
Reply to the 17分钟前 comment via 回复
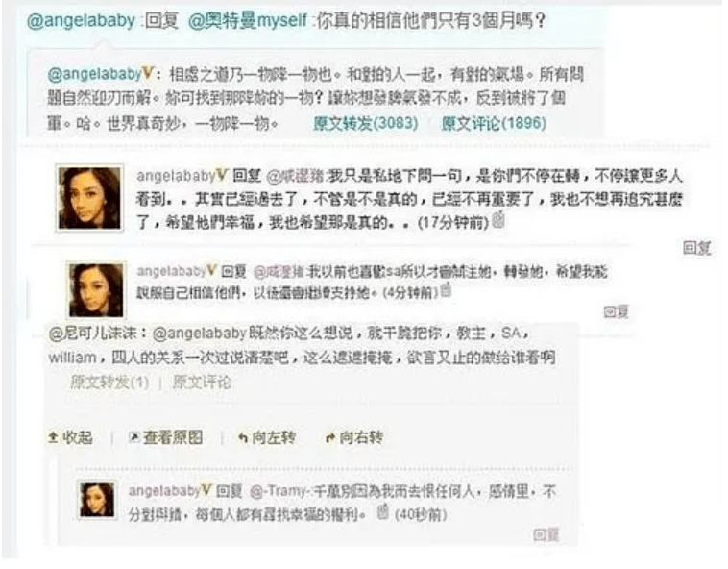(x=696, y=248)
